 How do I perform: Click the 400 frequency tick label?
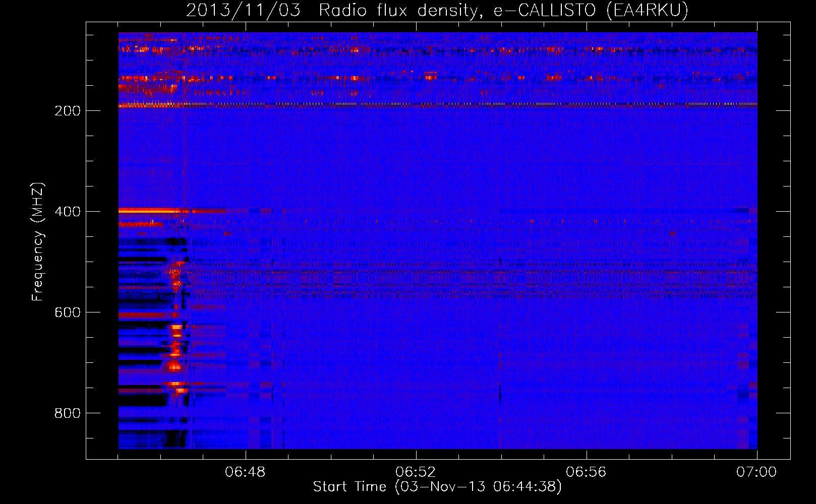pyautogui.click(x=68, y=212)
